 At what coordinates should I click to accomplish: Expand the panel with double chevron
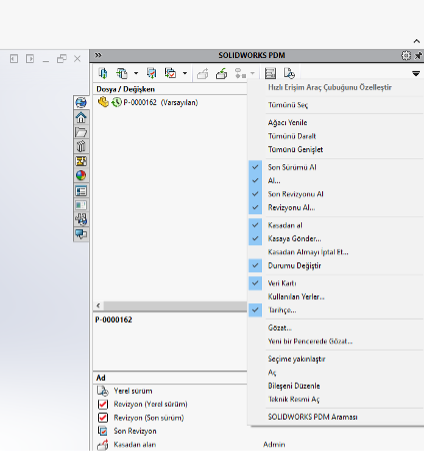[x=98, y=55]
